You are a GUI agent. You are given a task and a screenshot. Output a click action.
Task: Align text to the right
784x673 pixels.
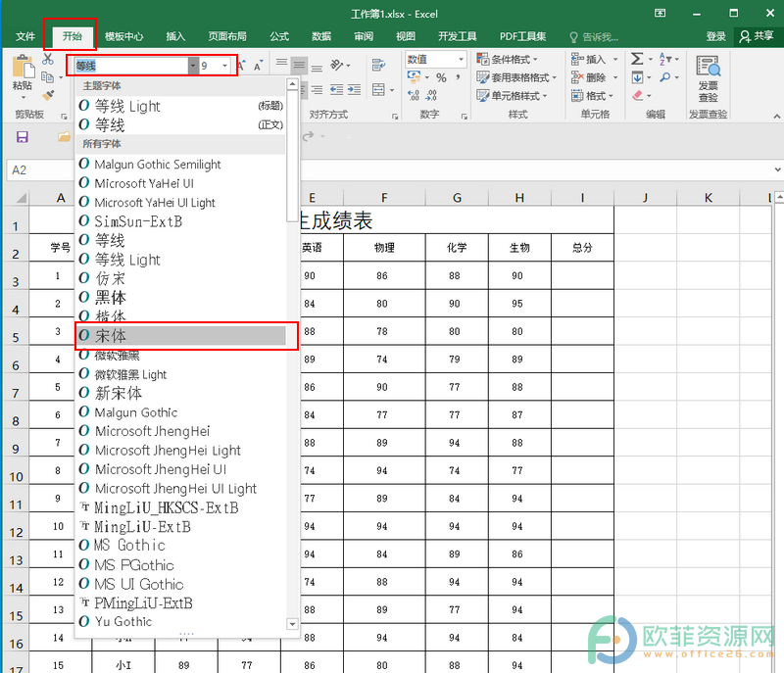pos(317,90)
